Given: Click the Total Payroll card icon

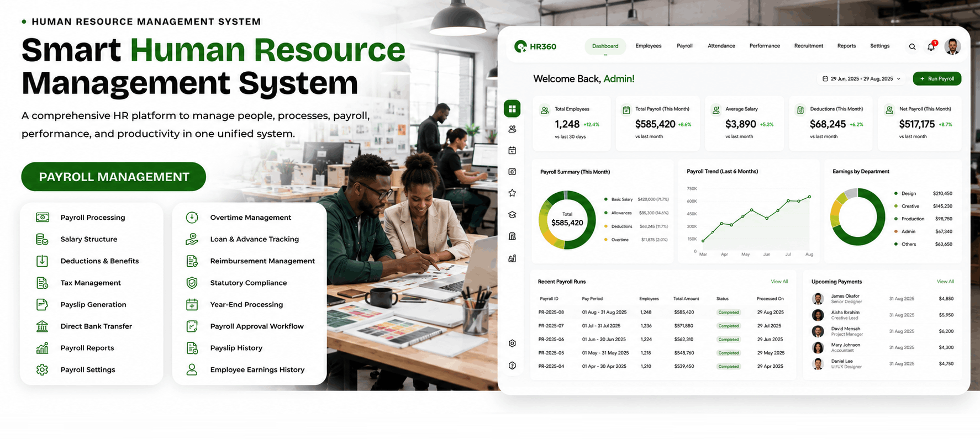Looking at the screenshot, I should 626,110.
